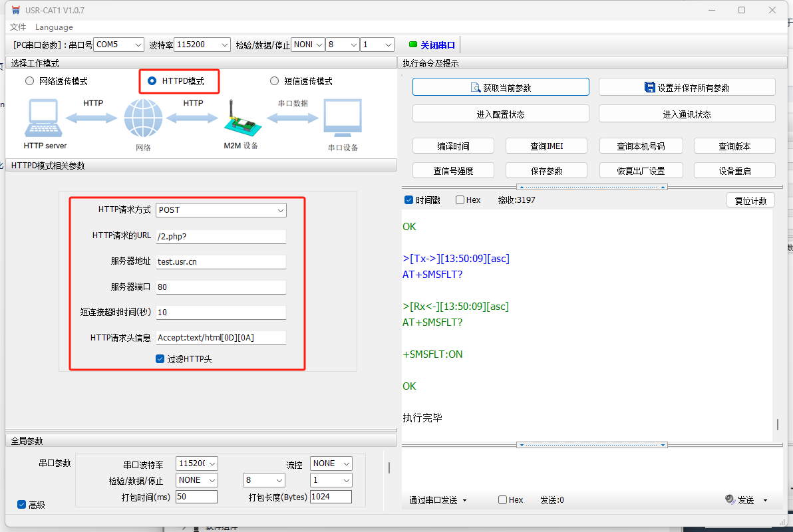Click the network globe icon

tap(143, 119)
